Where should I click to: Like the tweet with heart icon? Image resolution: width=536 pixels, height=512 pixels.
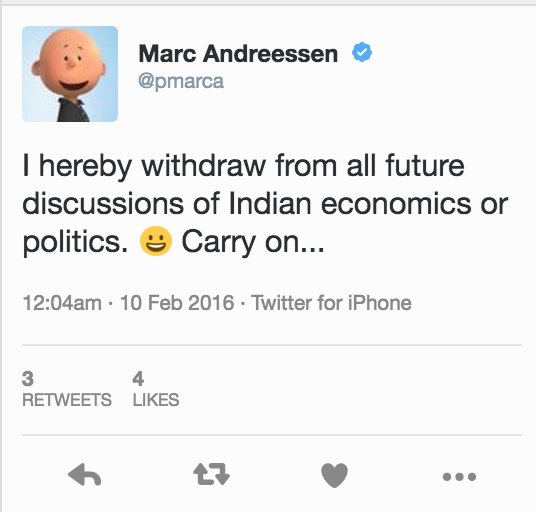click(x=334, y=475)
